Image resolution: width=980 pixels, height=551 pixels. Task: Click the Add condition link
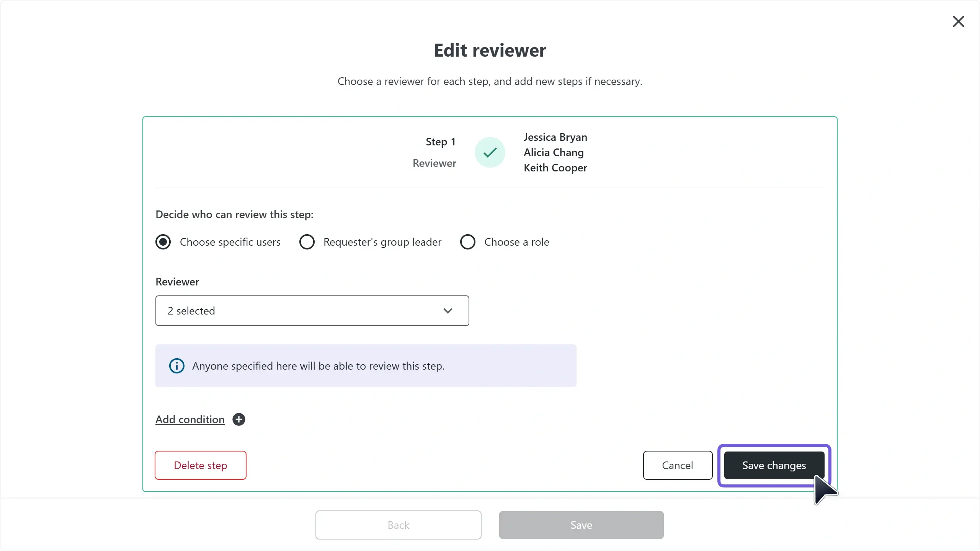point(190,419)
